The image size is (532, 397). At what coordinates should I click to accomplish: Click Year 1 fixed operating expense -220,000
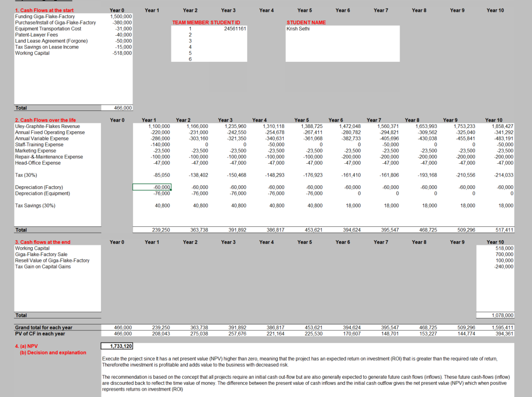160,132
